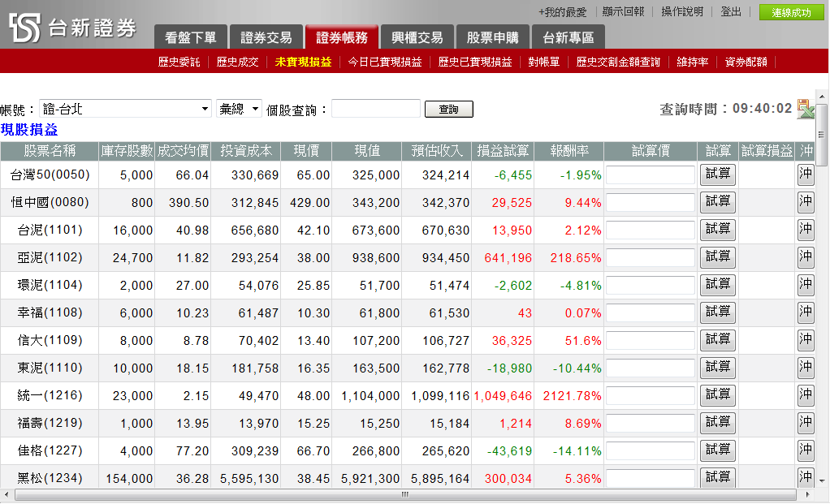This screenshot has height=504, width=830.
Task: Open the 興櫃交易 tab
Action: (417, 37)
